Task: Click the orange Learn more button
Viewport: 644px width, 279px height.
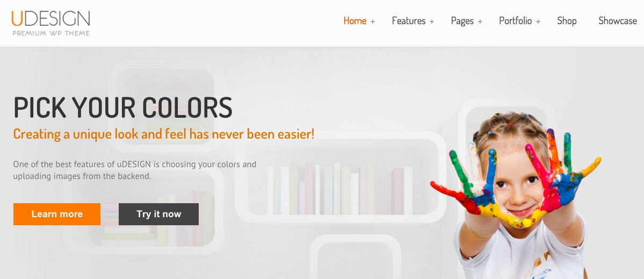Action: [x=57, y=214]
